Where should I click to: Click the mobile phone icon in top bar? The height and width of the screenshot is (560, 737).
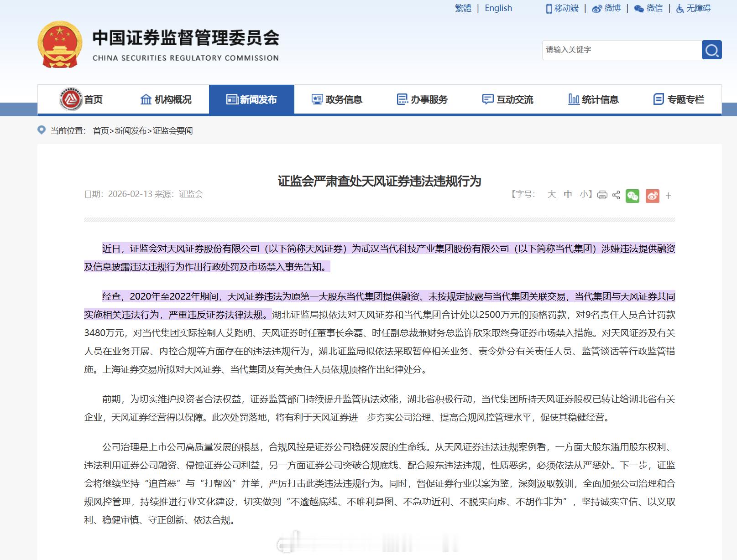(549, 9)
